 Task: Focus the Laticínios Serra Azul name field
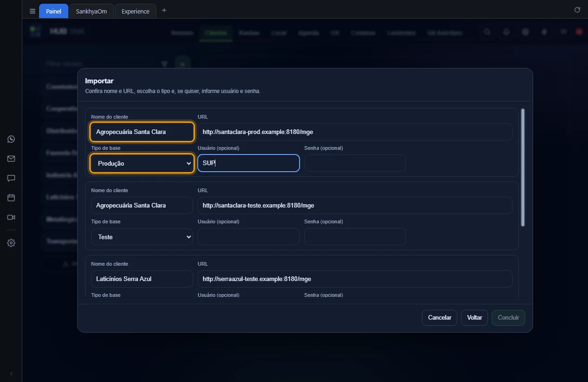click(142, 279)
